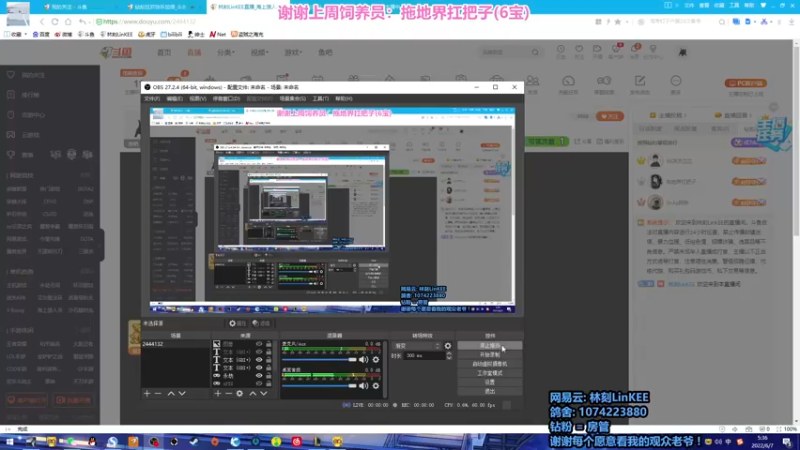Click the browser back arrow
The height and width of the screenshot is (450, 800).
pos(42,22)
